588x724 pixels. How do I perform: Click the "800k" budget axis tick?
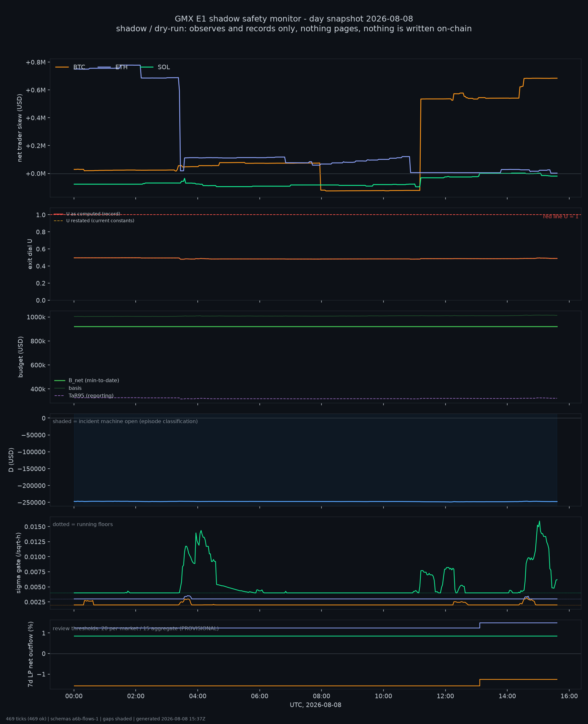coord(38,341)
